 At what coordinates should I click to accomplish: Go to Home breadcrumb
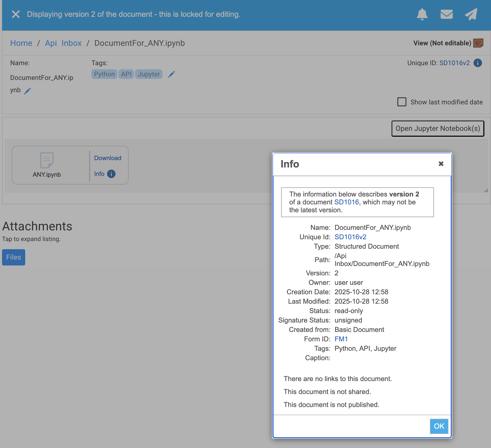(x=21, y=43)
